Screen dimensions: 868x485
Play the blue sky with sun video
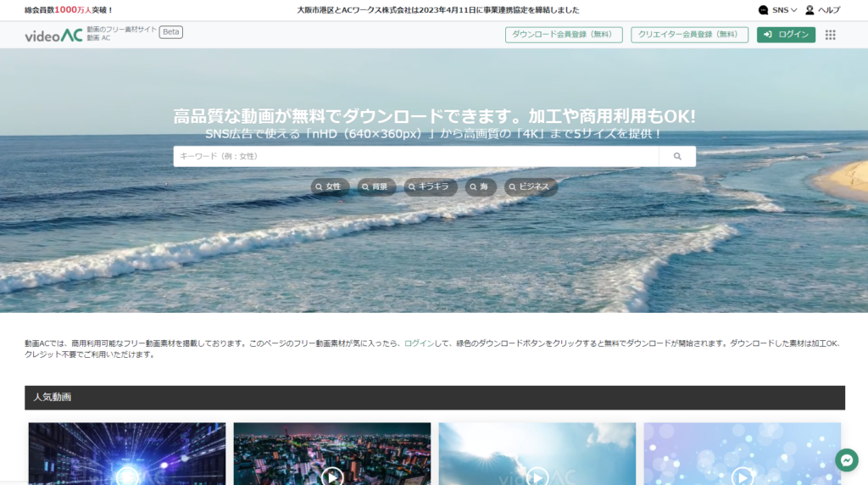point(537,477)
